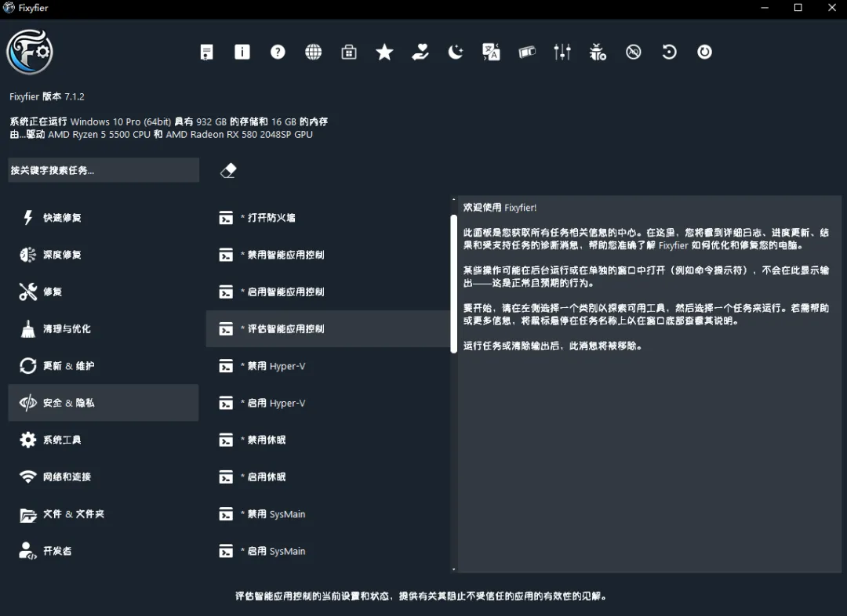Click the Windows 10 Pro system info line
This screenshot has height=616, width=847.
169,121
